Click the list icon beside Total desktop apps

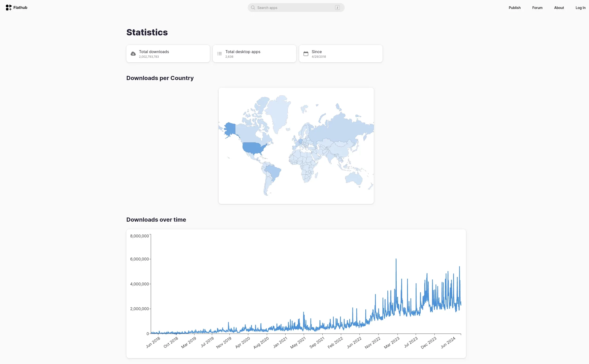[x=219, y=54]
